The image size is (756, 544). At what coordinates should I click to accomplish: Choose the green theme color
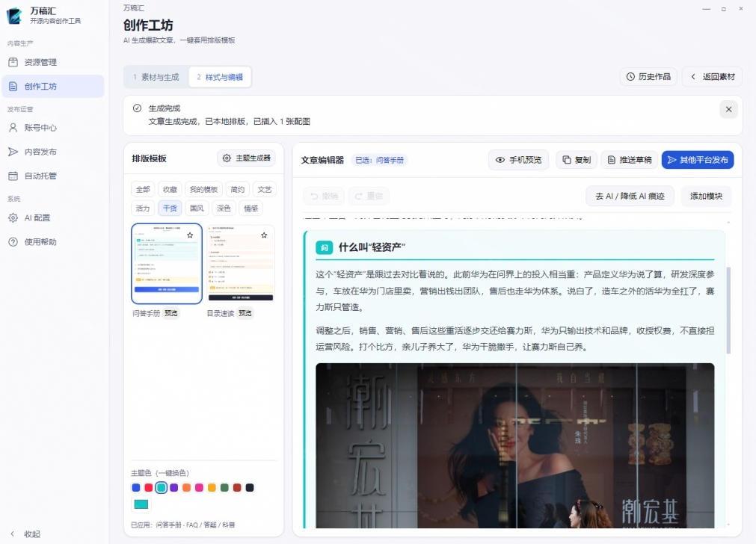click(224, 488)
